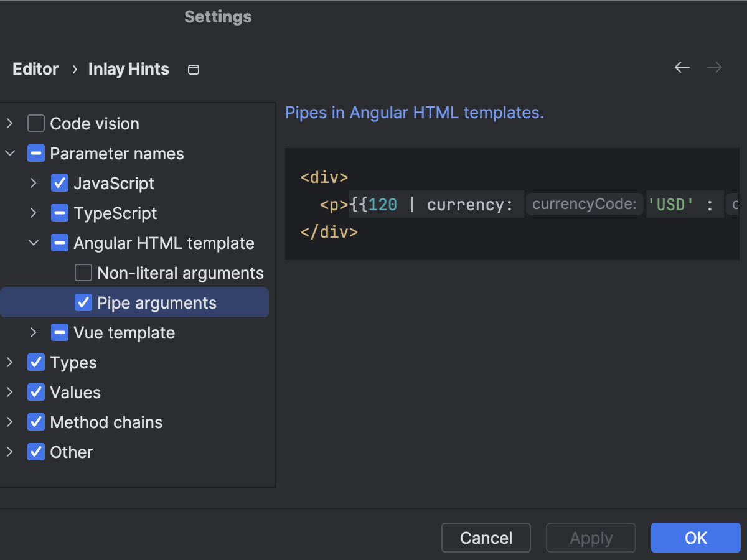Screen dimensions: 747x560
Task: Uncheck the Pipe arguments option
Action: (x=83, y=302)
